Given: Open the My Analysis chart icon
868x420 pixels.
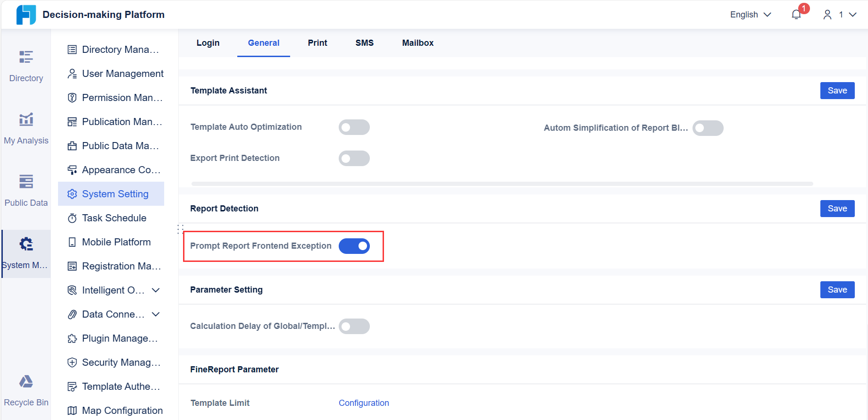Looking at the screenshot, I should click(x=26, y=119).
